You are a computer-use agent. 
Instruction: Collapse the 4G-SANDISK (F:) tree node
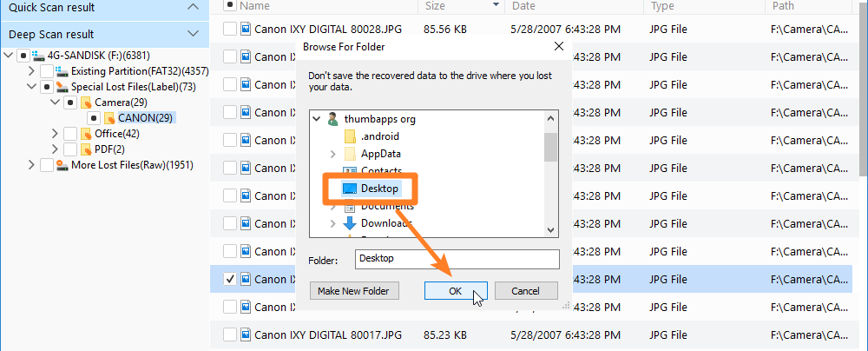click(x=9, y=56)
